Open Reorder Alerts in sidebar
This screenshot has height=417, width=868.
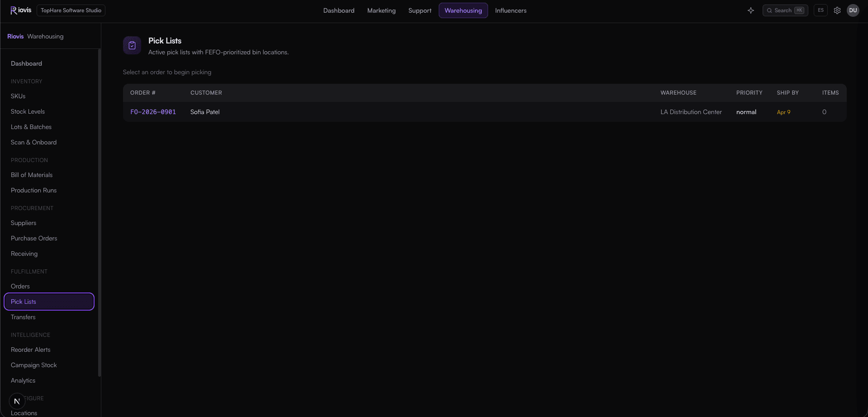click(31, 350)
